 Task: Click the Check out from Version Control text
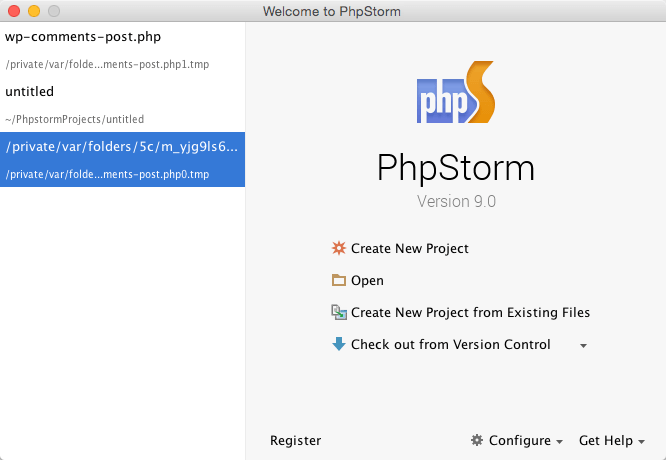[x=451, y=344]
